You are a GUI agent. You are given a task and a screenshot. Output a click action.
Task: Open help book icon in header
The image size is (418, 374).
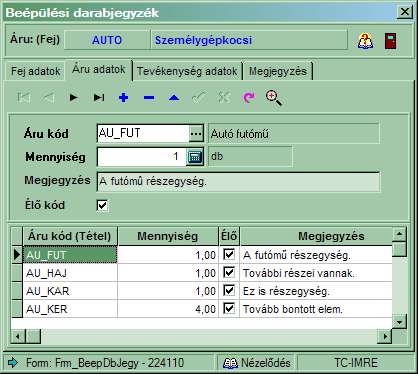(x=366, y=41)
